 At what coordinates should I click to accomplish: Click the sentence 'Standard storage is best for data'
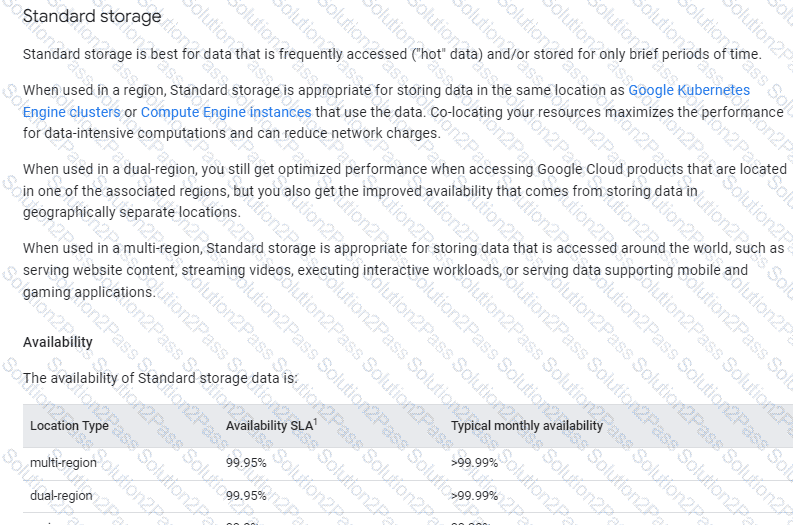[392, 54]
